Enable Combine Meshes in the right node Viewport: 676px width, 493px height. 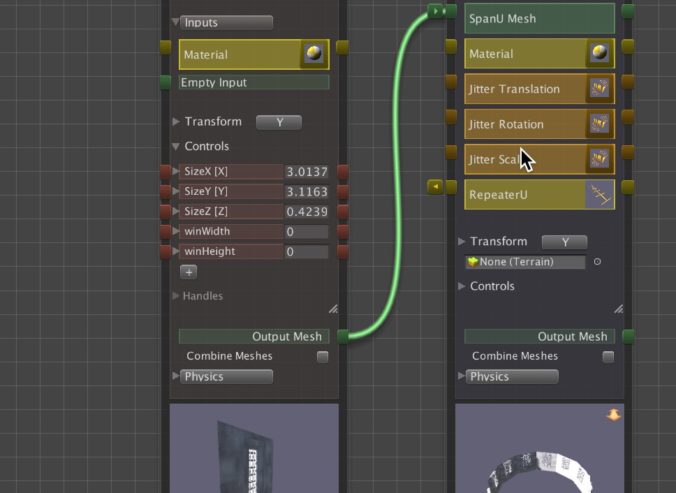tap(608, 357)
